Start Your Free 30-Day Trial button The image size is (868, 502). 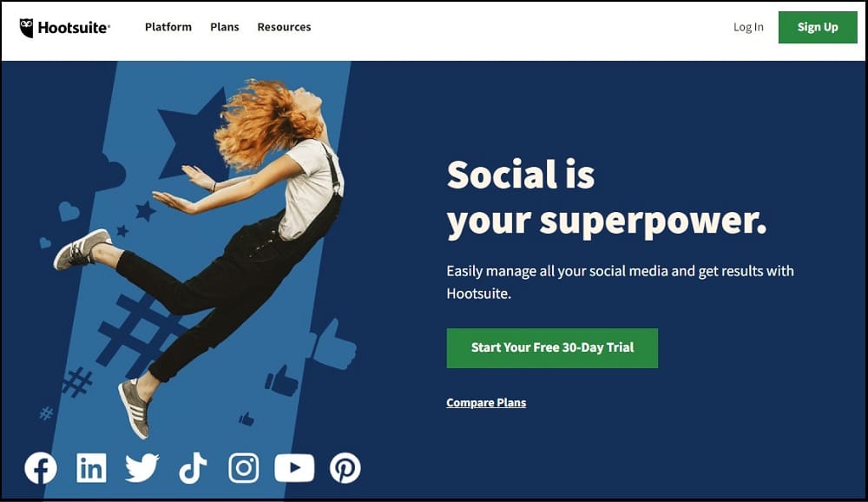tap(552, 348)
